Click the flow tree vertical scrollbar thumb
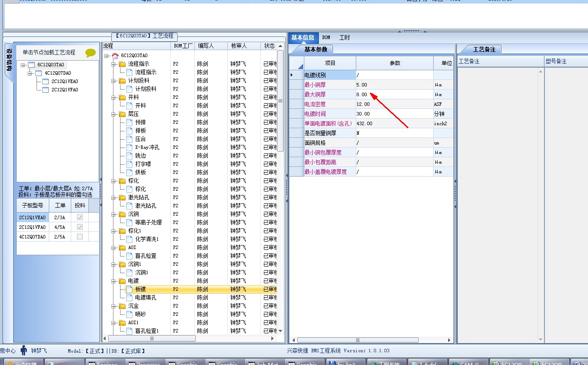Viewport: 588px width, 365px height. point(281,101)
